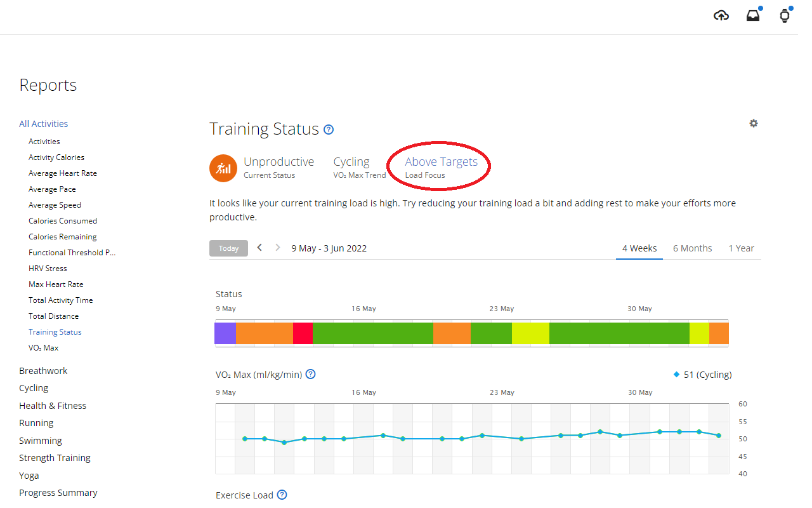
Task: Open Progress Summary category
Action: coord(58,493)
